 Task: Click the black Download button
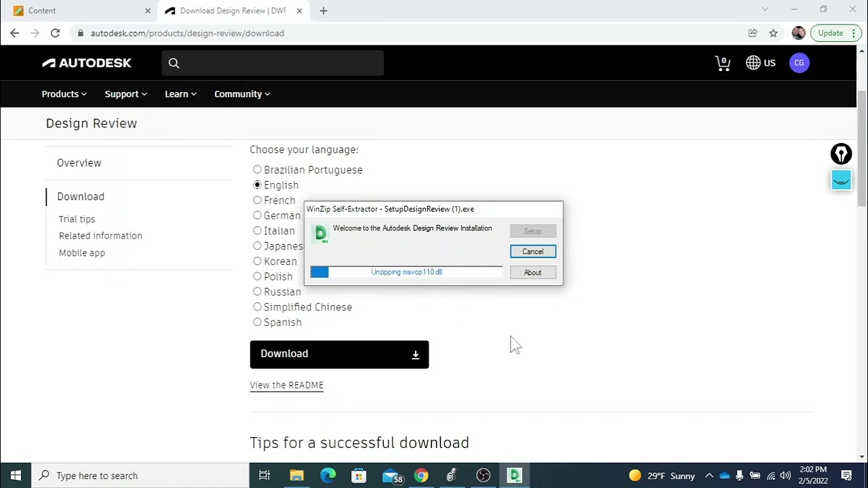coord(339,354)
